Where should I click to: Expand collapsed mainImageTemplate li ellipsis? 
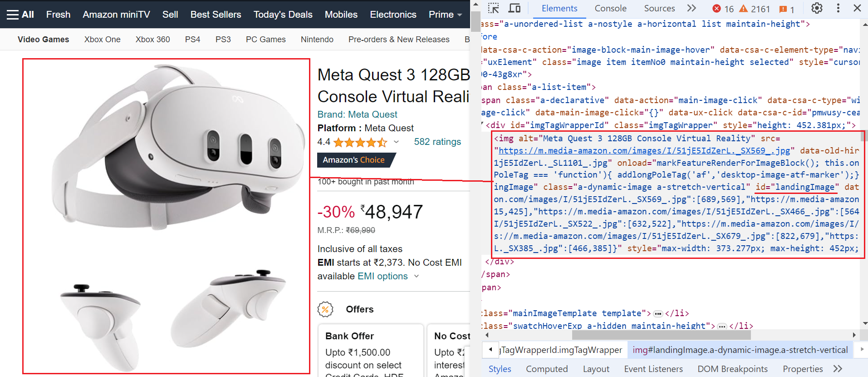point(658,313)
